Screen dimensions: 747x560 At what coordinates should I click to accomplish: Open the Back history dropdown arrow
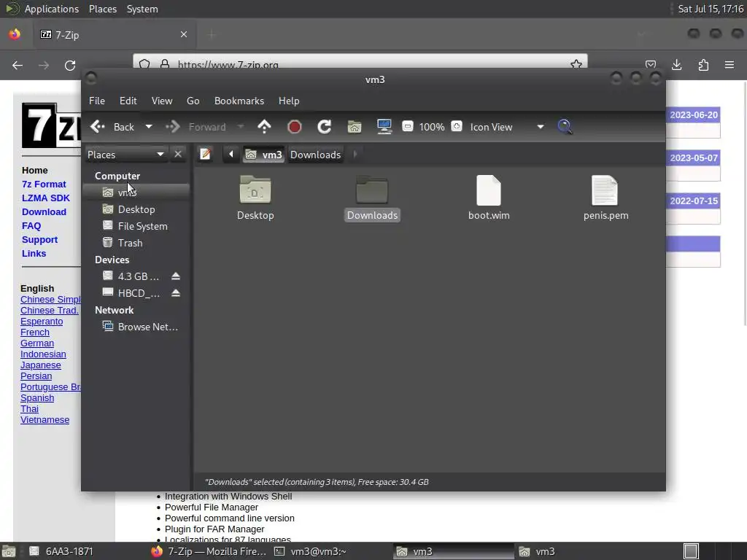coord(149,127)
